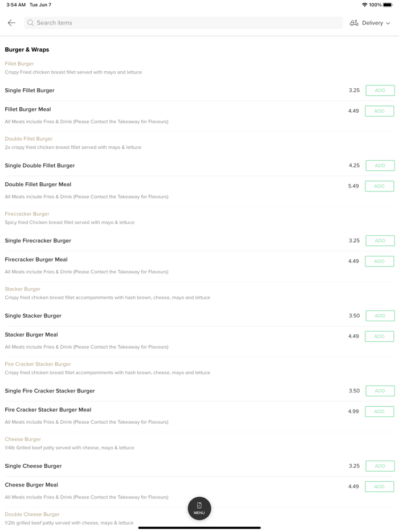Screen dimensions: 399x532
Task: Add Firecracker Burger Meal
Action: pyautogui.click(x=380, y=261)
